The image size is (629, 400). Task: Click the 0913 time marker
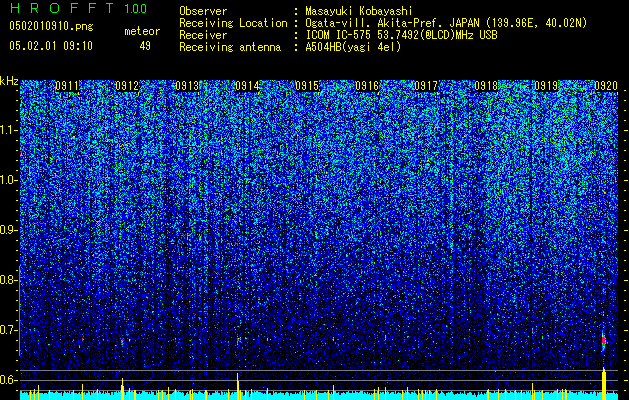(x=187, y=86)
